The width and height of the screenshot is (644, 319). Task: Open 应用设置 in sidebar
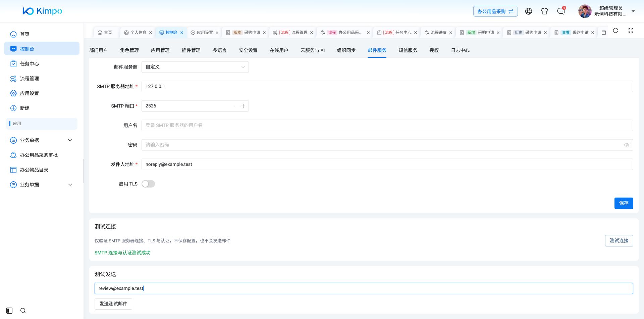click(x=42, y=93)
